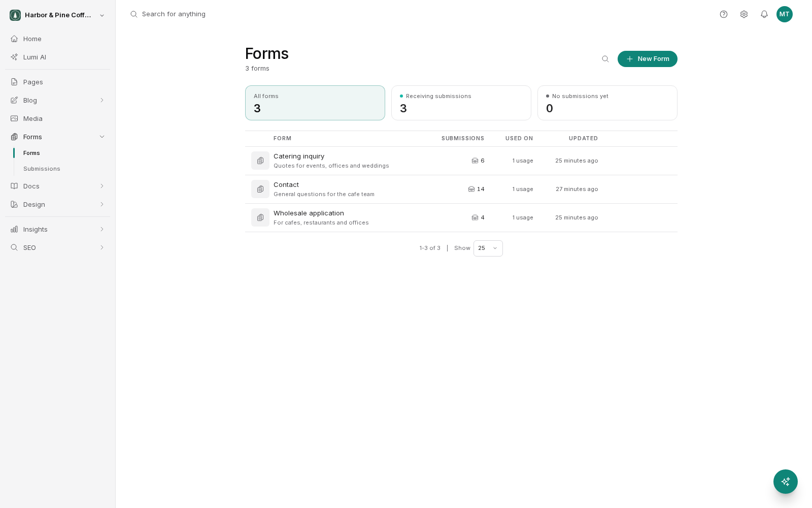Viewport: 812px width, 508px height.
Task: Expand the workspace switcher dropdown
Action: tap(102, 15)
